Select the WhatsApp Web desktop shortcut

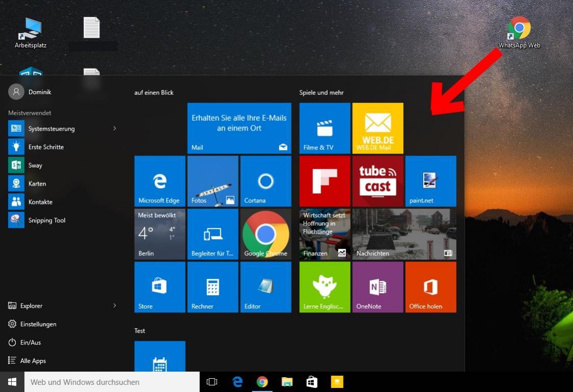pos(519,33)
